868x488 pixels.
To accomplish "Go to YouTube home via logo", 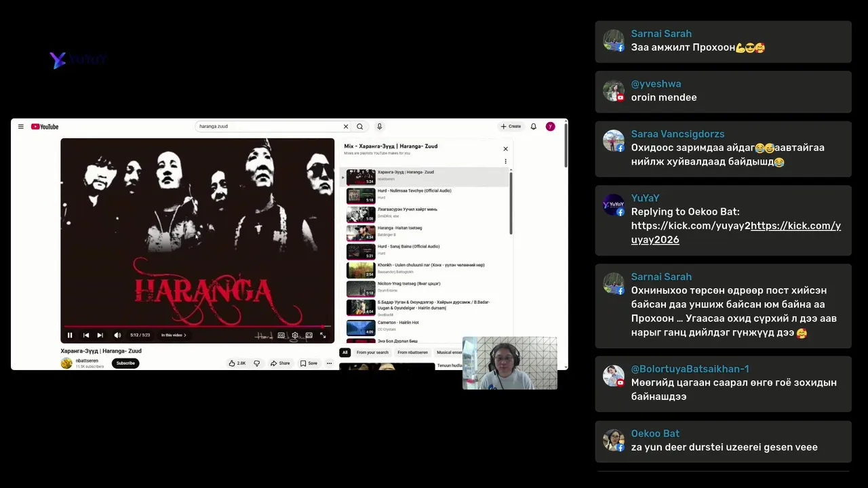I will click(x=45, y=127).
